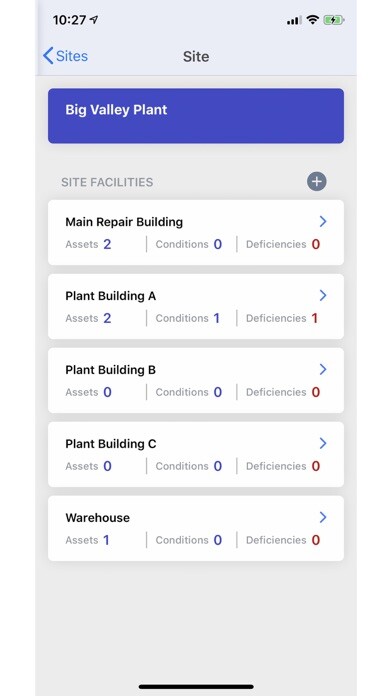
Task: Go back to Sites list
Action: pos(65,56)
